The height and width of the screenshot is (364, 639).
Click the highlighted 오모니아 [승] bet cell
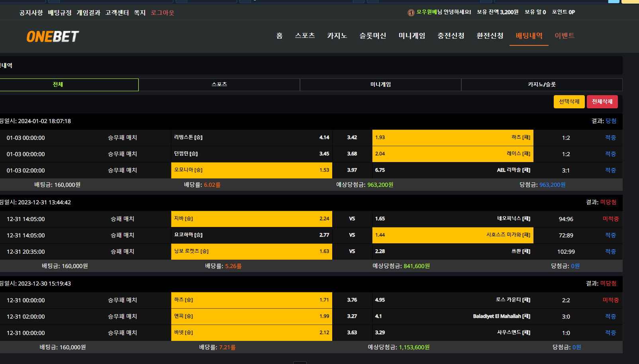click(x=251, y=170)
